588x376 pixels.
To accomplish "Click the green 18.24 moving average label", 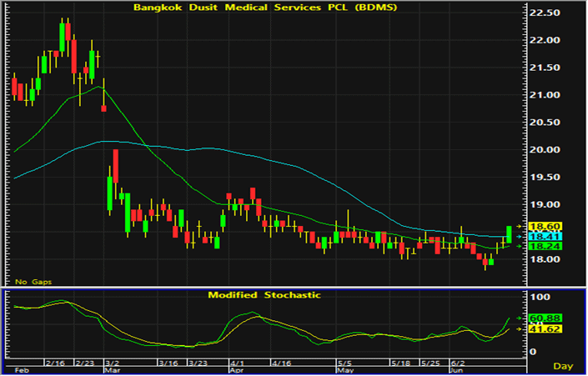I will (x=545, y=246).
